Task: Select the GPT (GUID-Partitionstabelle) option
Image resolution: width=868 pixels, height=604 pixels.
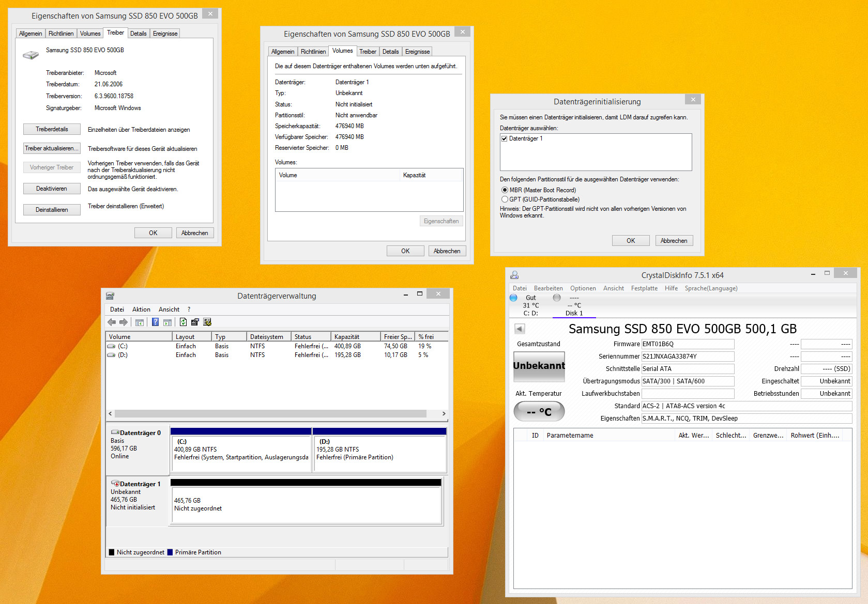Action: [x=505, y=199]
